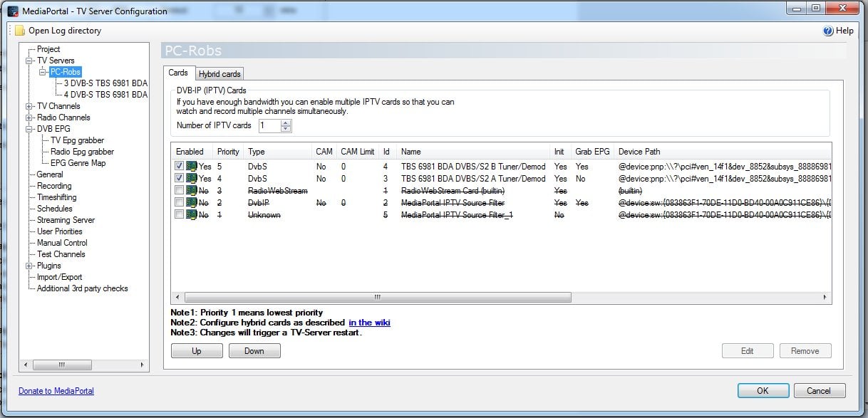Open the Import/Export tree item
This screenshot has height=418, width=868.
[x=60, y=277]
